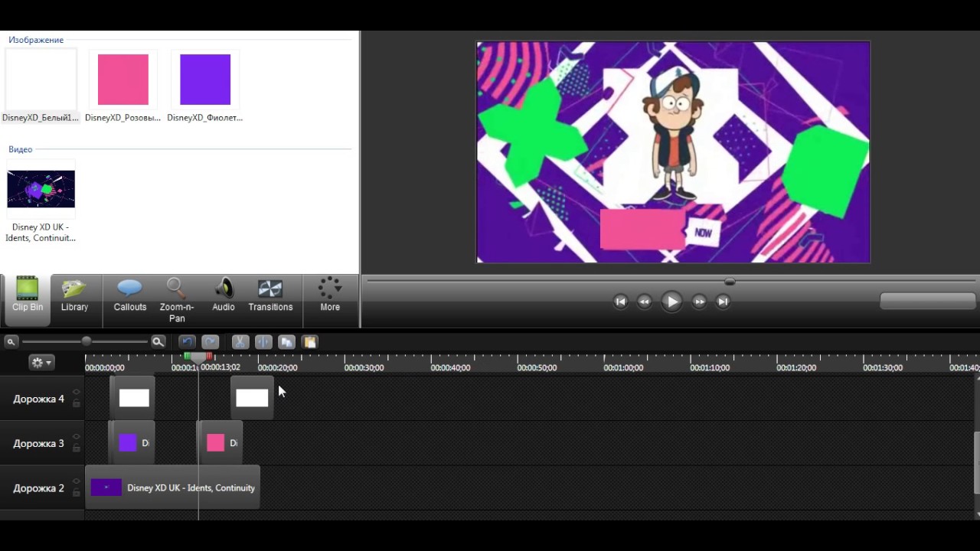
Task: Open the Zoom-n-Pan tab
Action: coord(177,300)
